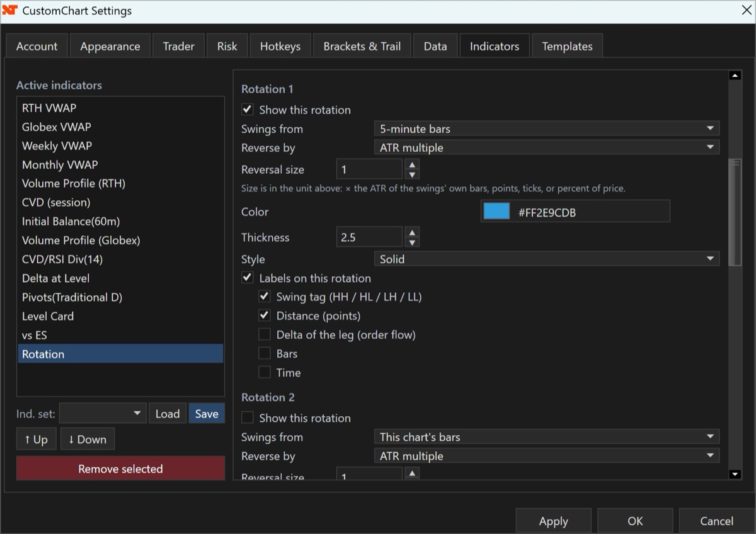This screenshot has height=534, width=756.
Task: Select CVD (session) indicator
Action: coord(120,202)
